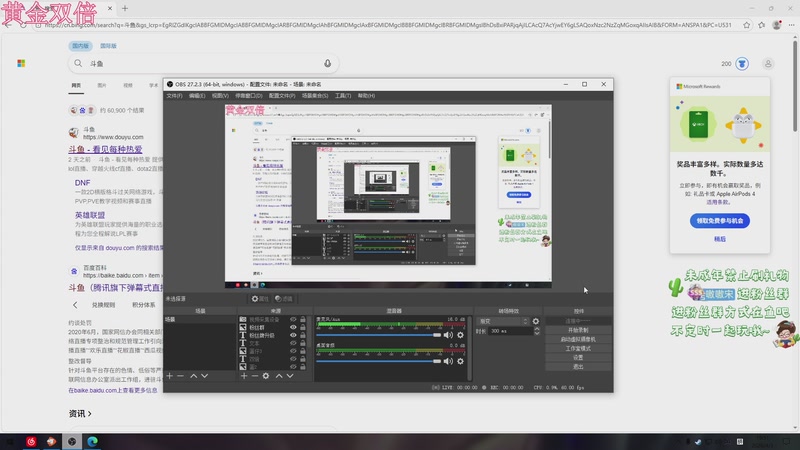Toggle visibility of 视频采集设备 source
This screenshot has width=800, height=450.
pos(293,319)
